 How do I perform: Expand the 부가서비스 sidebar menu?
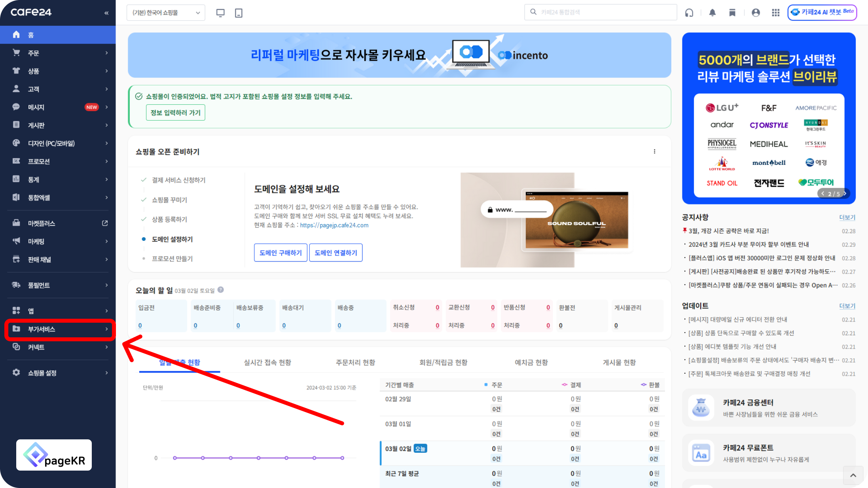[59, 329]
